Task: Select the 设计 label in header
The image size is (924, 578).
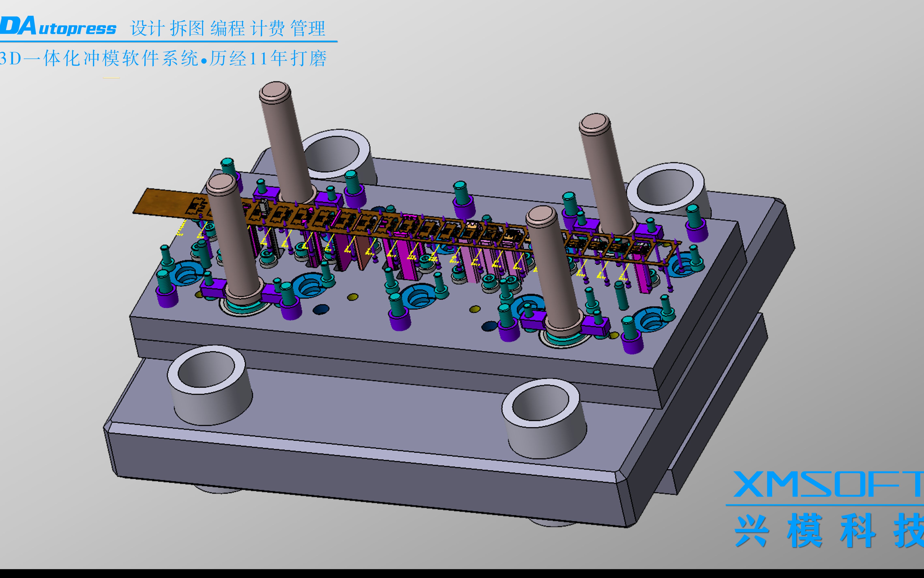Action: tap(147, 29)
